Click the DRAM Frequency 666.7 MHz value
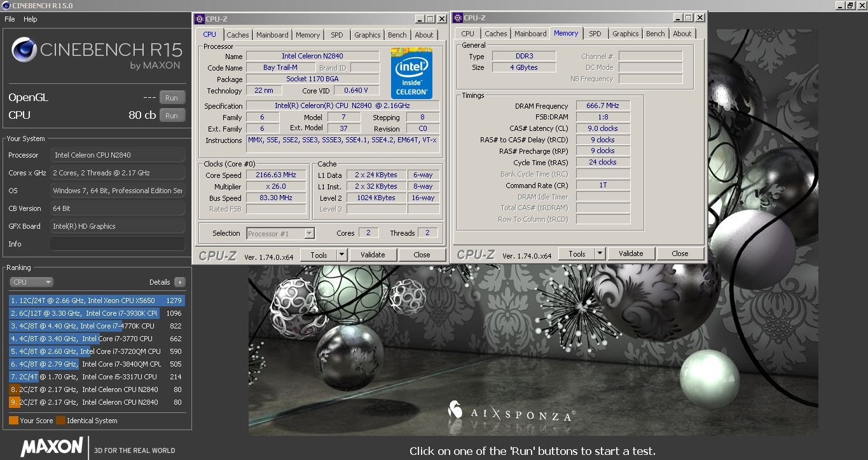Screen dimensions: 868x460 click(x=603, y=105)
